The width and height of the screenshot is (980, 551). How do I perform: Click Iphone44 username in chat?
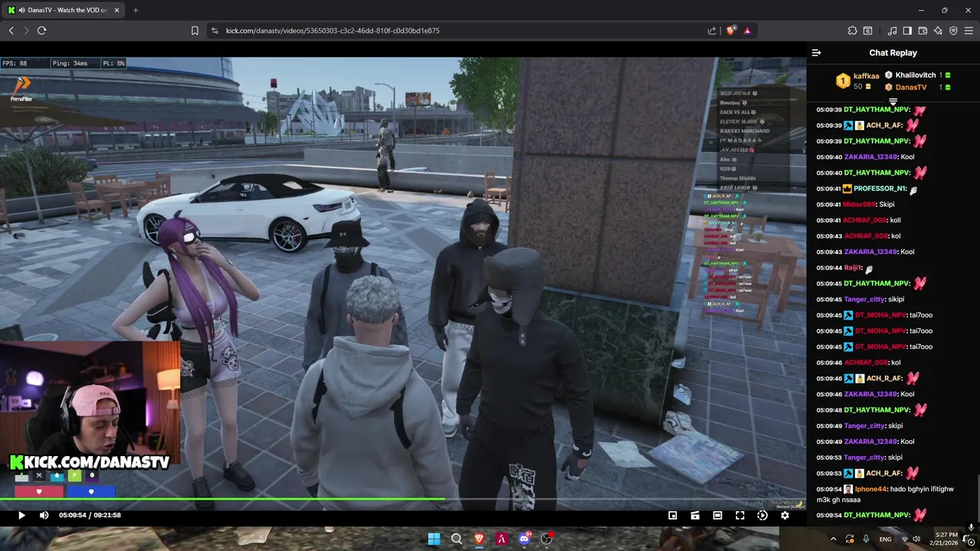[871, 489]
